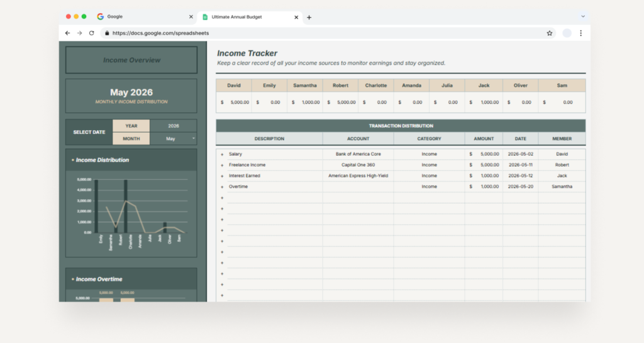644x343 pixels.
Task: Click the Income Overview header box
Action: (x=131, y=60)
